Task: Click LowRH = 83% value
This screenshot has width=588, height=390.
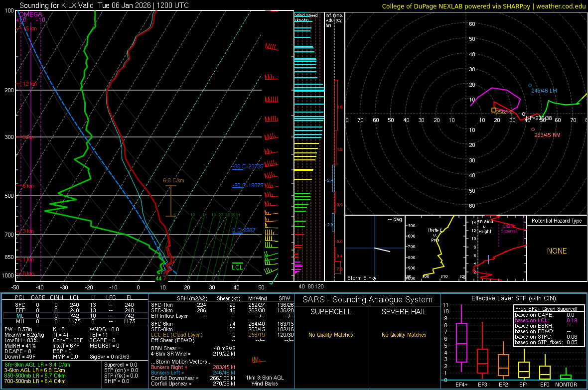Action: coord(20,341)
